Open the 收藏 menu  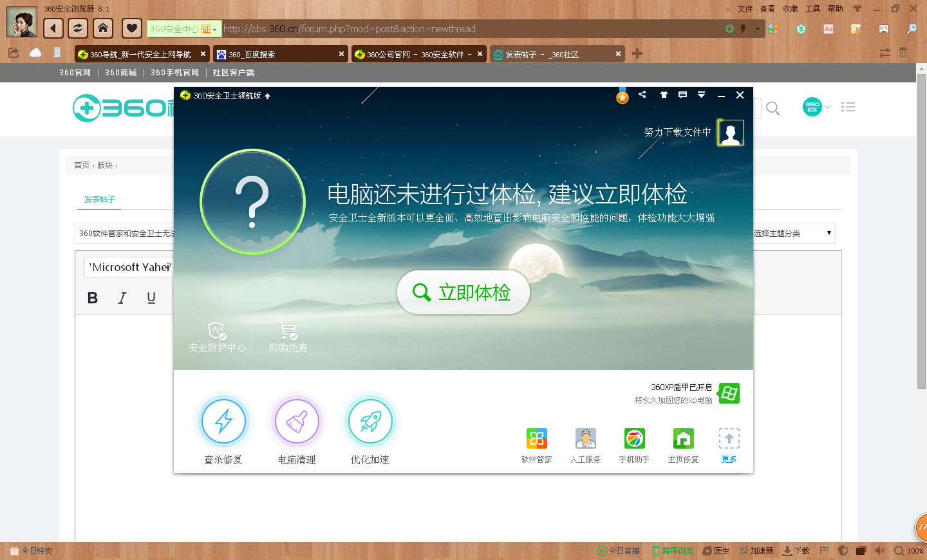click(790, 9)
